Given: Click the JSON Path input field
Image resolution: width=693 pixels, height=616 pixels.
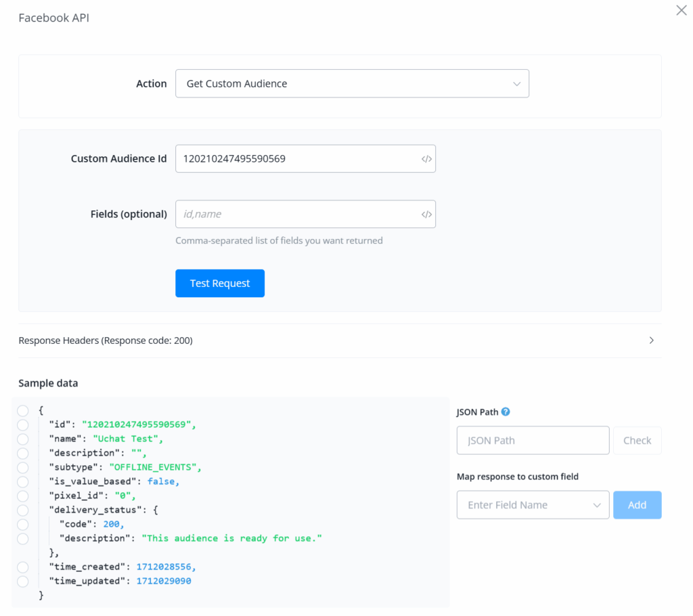Looking at the screenshot, I should pyautogui.click(x=533, y=441).
